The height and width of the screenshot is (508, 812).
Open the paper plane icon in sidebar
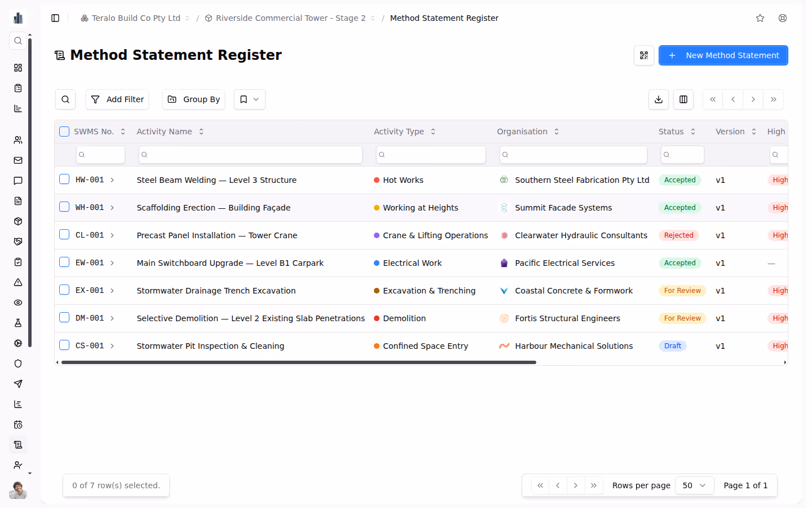click(x=18, y=384)
